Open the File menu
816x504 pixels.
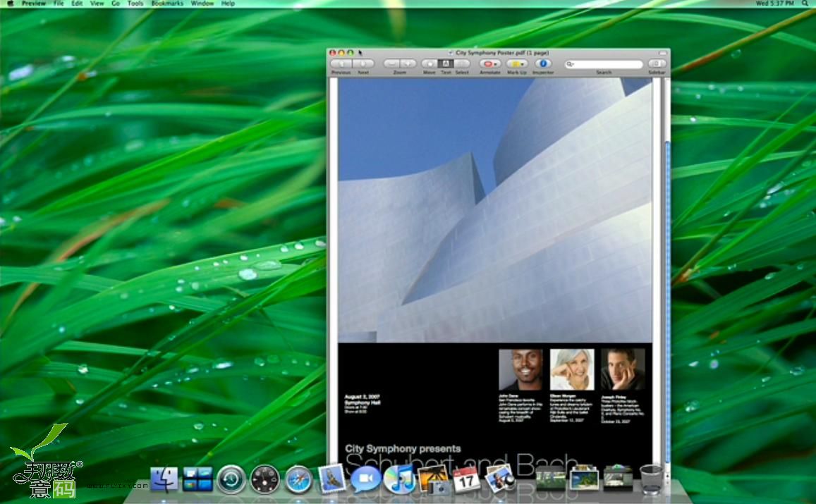pyautogui.click(x=59, y=4)
